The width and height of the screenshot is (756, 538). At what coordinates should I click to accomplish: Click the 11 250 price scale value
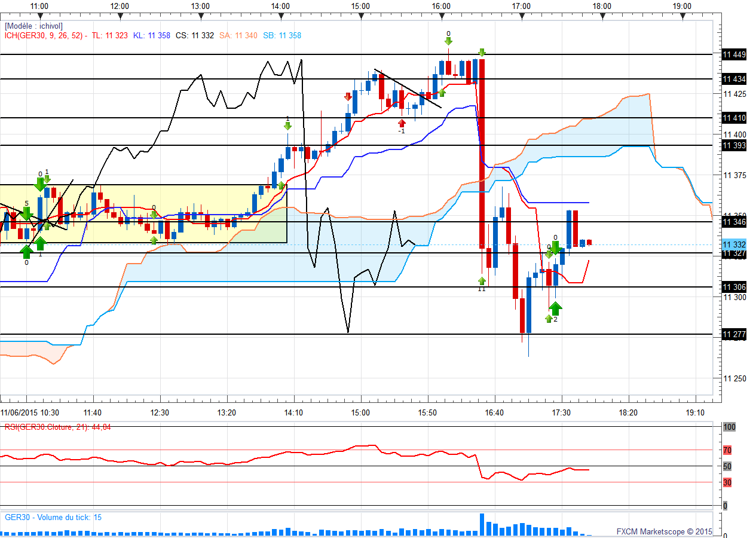pos(734,378)
